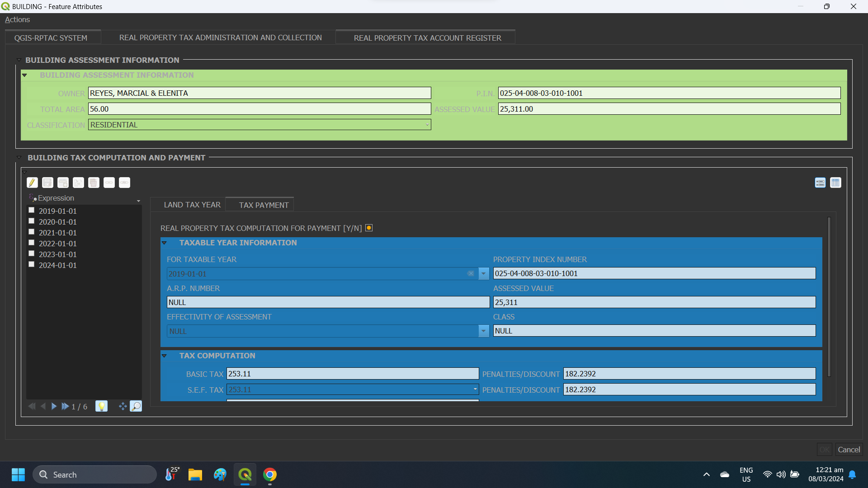Zoom to feature with the magnifier icon

point(136,406)
